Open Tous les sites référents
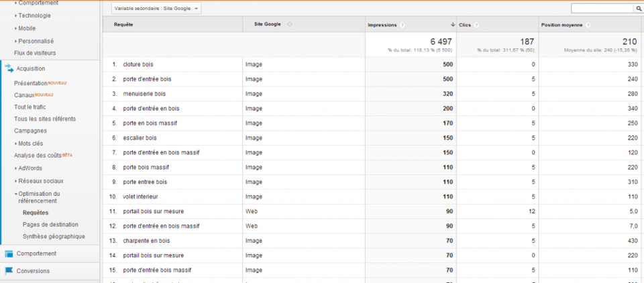This screenshot has width=644, height=283. 45,119
